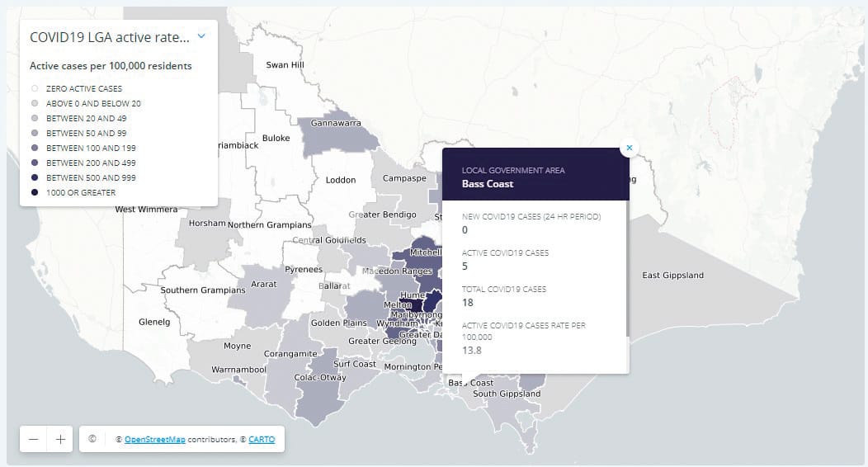Click the active COVID19 cases value 5
Screen dimensions: 868x467
click(465, 267)
